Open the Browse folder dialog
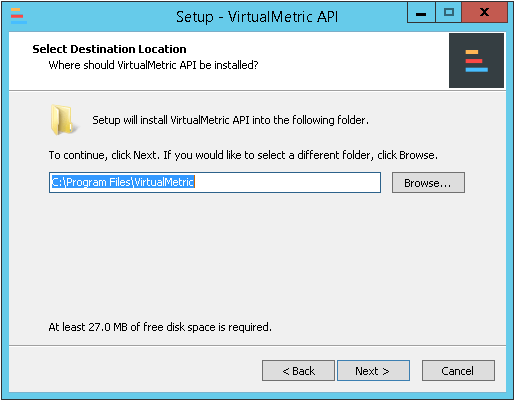This screenshot has height=401, width=515. point(428,183)
